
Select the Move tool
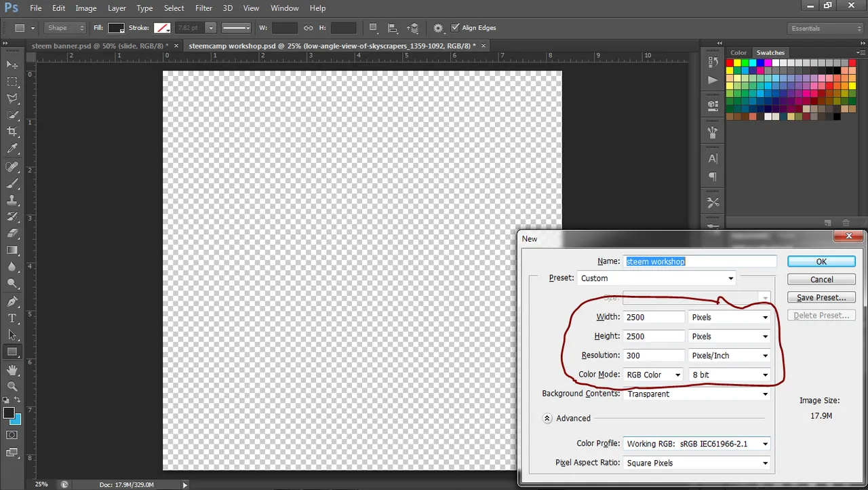coord(12,64)
